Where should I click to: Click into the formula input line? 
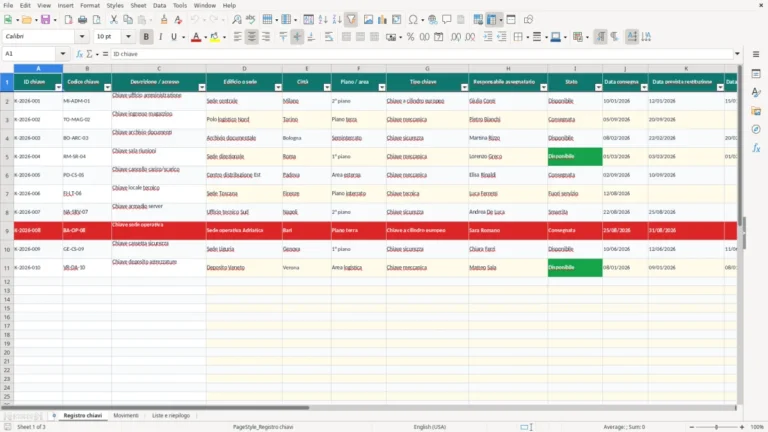coord(421,54)
